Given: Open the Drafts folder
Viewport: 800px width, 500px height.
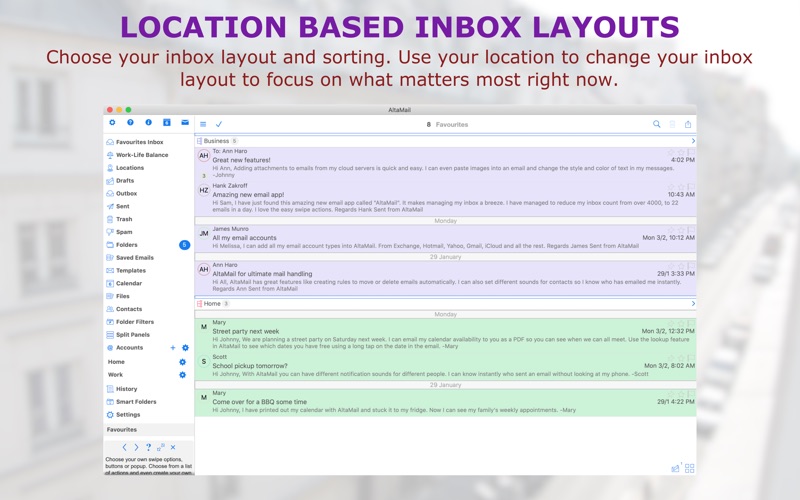Looking at the screenshot, I should [120, 181].
